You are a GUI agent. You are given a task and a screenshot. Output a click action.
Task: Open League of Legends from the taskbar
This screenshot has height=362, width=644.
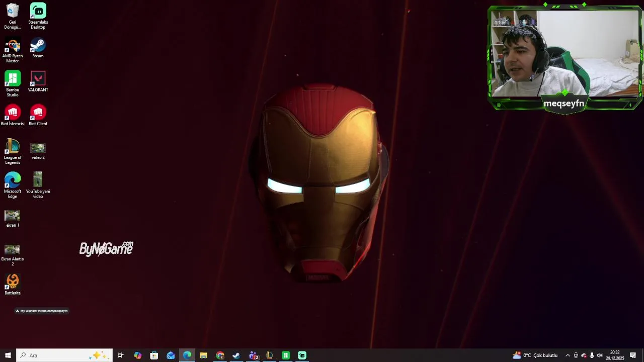coord(269,355)
